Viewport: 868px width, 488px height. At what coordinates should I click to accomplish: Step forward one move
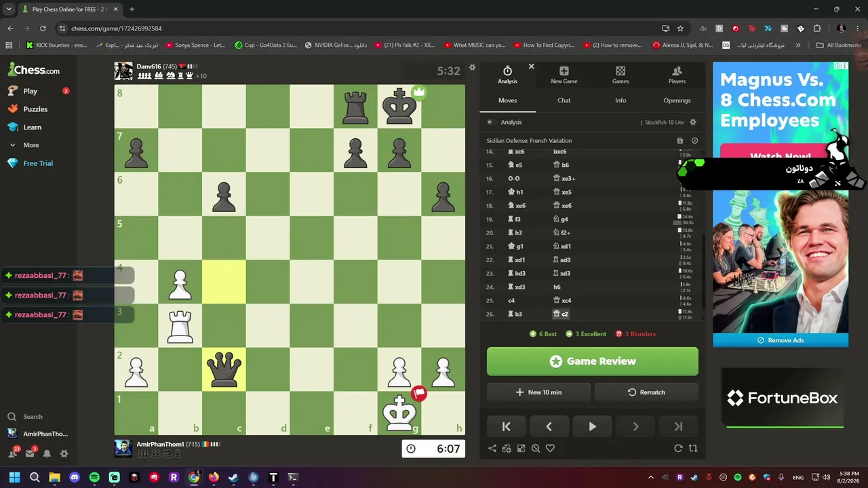pos(635,426)
